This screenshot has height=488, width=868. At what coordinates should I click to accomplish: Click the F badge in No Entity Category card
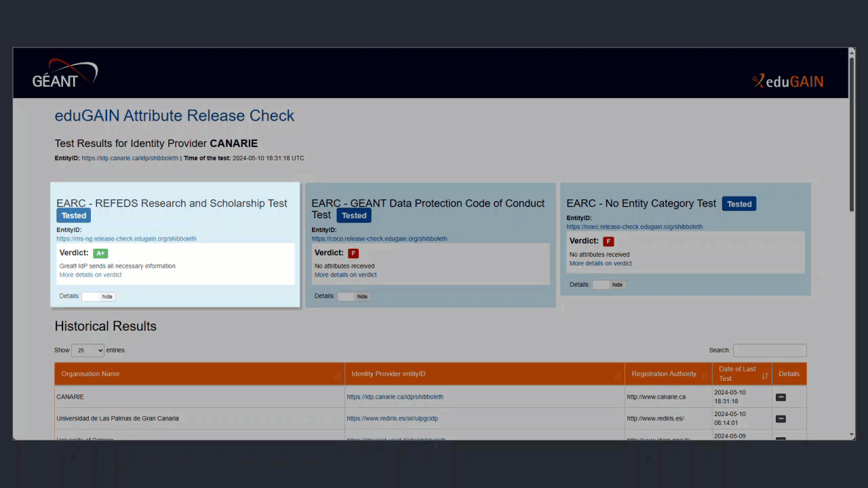point(608,241)
